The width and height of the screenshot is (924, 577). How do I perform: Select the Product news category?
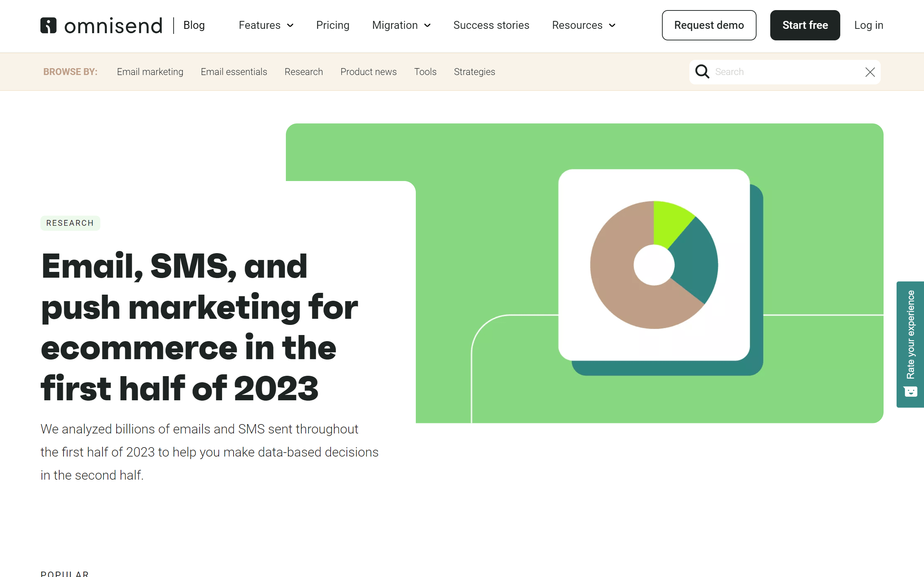click(x=368, y=72)
